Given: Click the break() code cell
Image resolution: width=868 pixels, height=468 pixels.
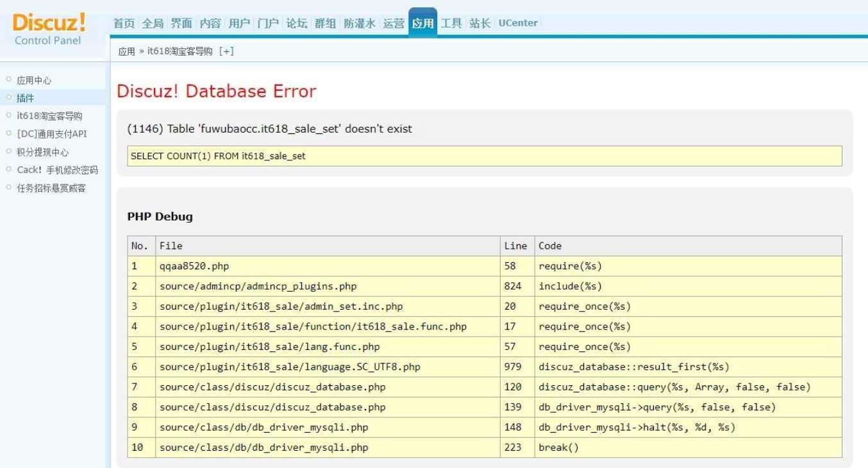Looking at the screenshot, I should click(x=689, y=447).
